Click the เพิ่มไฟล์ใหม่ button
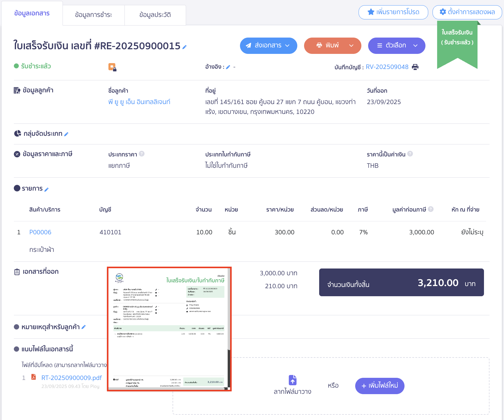Screen dimensions: 504x420 tap(380, 386)
